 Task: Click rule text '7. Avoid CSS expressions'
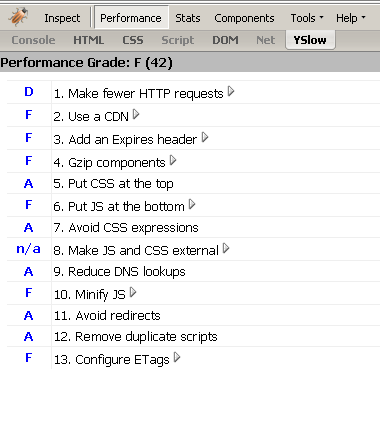pos(126,228)
